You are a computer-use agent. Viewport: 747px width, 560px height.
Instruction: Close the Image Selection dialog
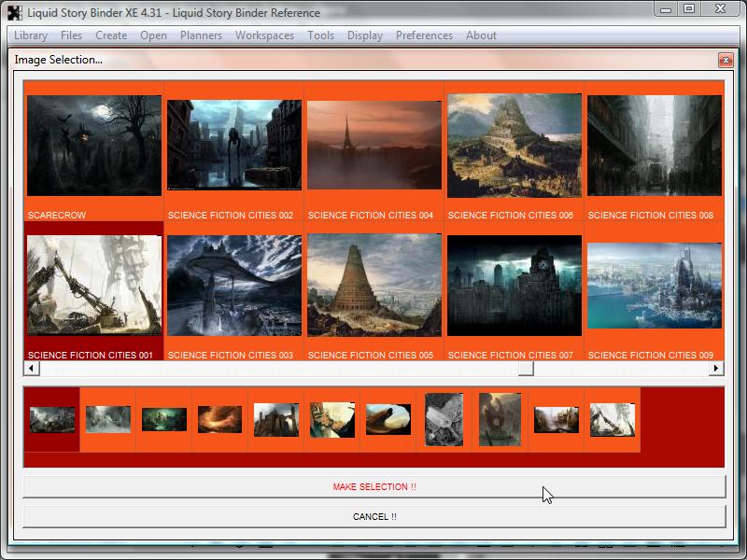click(726, 60)
